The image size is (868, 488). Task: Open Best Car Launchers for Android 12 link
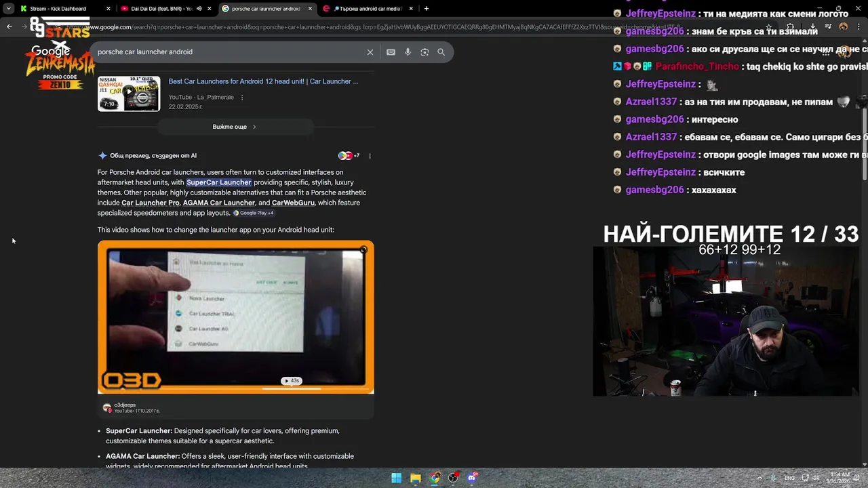coord(263,81)
